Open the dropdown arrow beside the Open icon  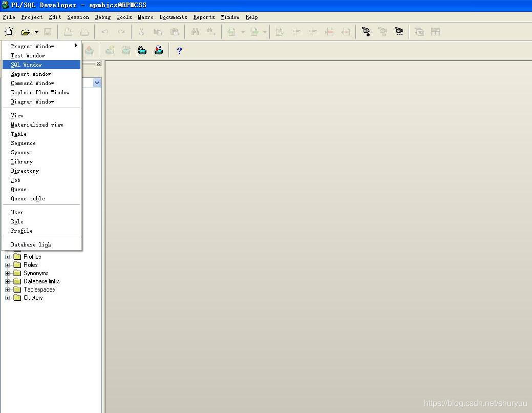(36, 32)
